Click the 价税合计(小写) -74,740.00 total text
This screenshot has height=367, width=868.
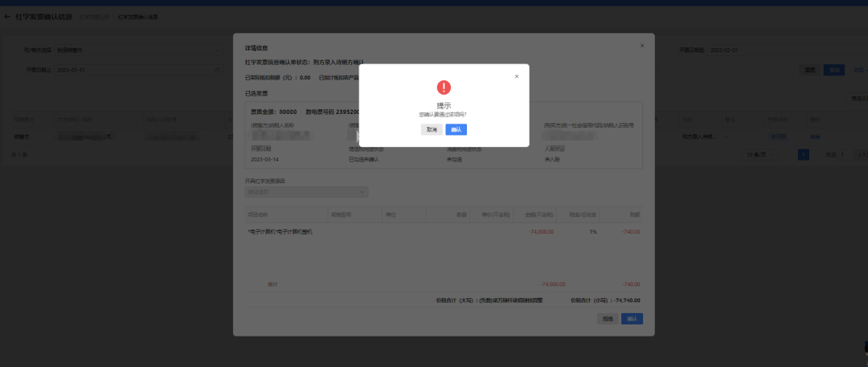(605, 300)
